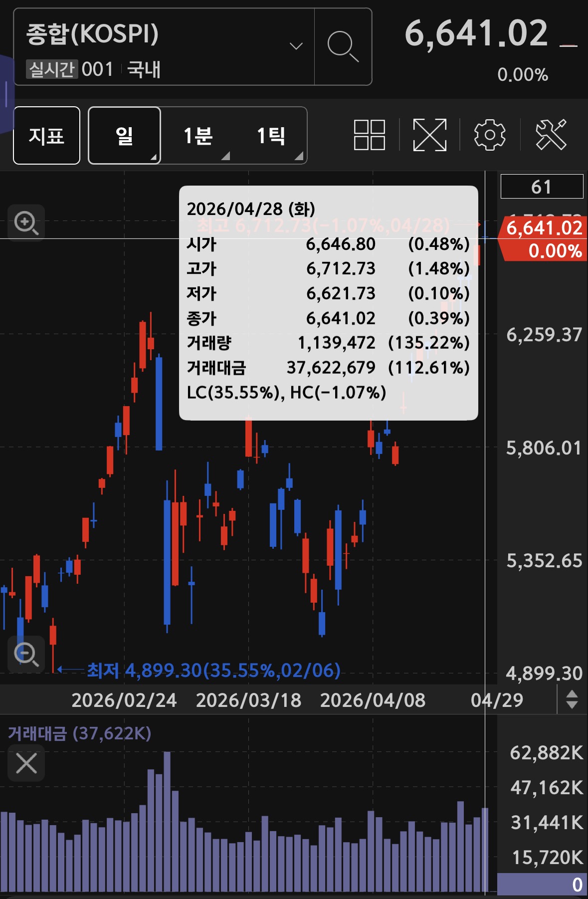Click the 5,352.65 price axis value
This screenshot has width=588, height=899.
tap(544, 561)
